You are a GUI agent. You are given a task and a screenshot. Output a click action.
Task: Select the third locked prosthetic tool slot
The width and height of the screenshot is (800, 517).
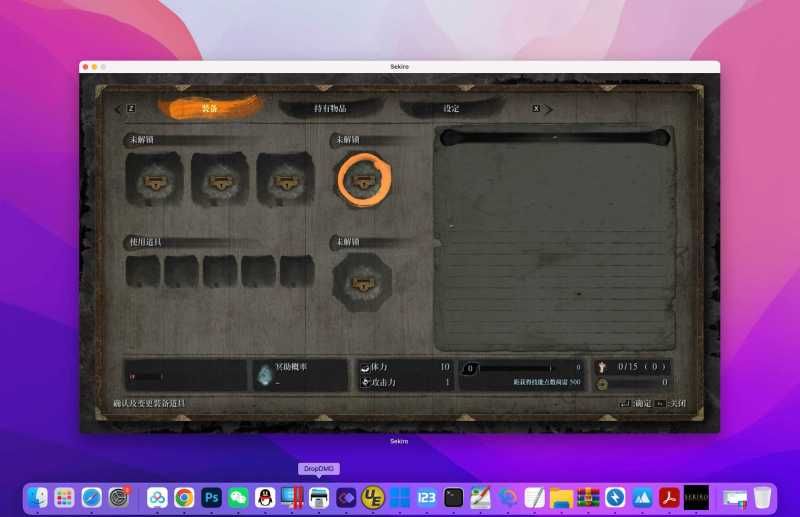coord(285,179)
